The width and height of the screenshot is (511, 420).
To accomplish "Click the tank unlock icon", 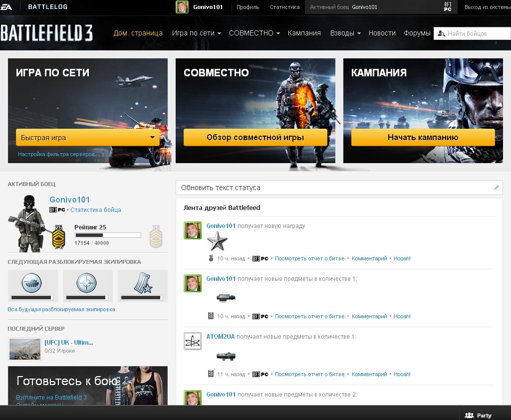I will (x=32, y=284).
